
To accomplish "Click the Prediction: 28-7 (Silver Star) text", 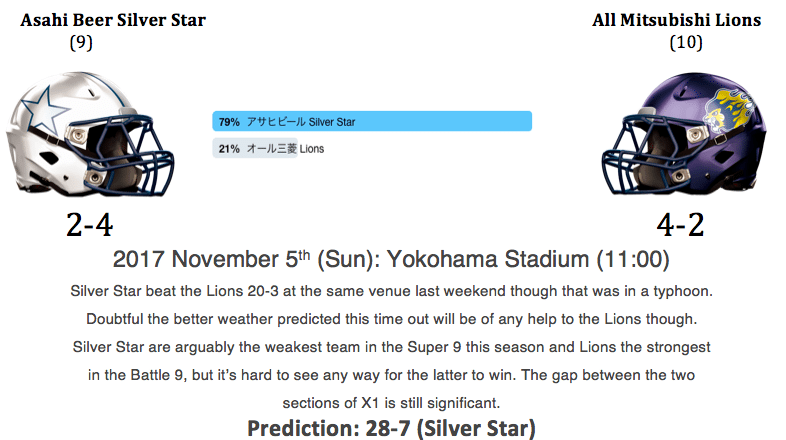I will (391, 428).
